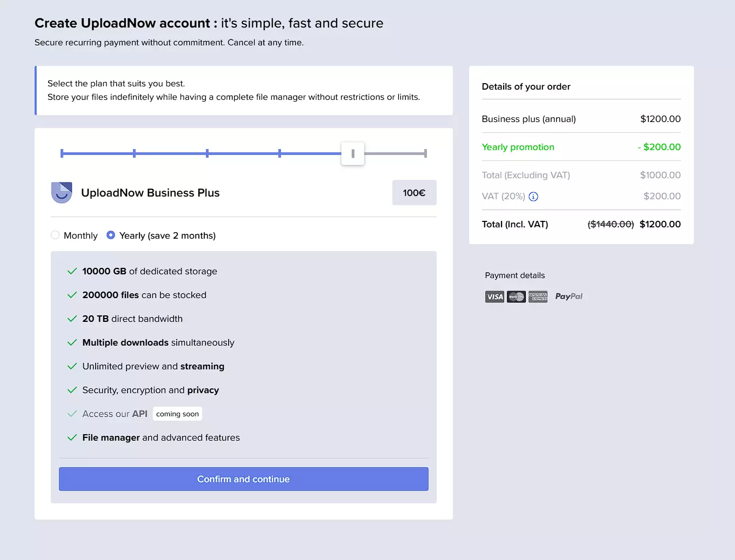Image resolution: width=735 pixels, height=560 pixels.
Task: Click checkmark beside File manager feature
Action: [x=72, y=437]
